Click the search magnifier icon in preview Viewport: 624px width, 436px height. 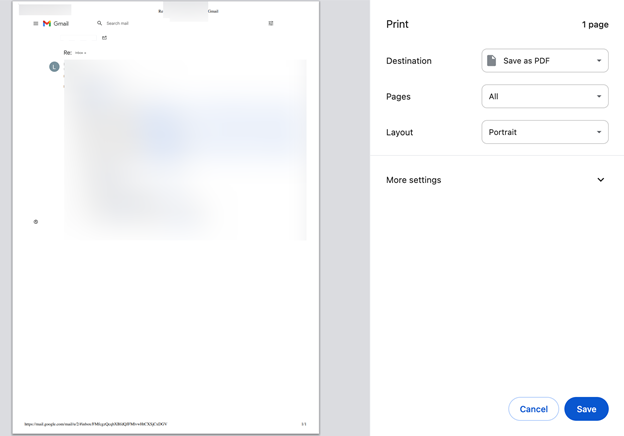coord(99,23)
